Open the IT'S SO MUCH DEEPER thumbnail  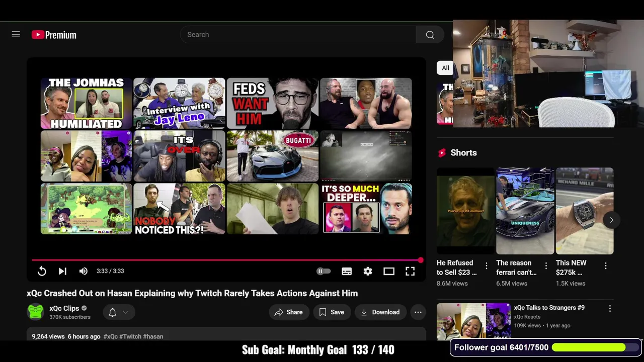coord(366,209)
